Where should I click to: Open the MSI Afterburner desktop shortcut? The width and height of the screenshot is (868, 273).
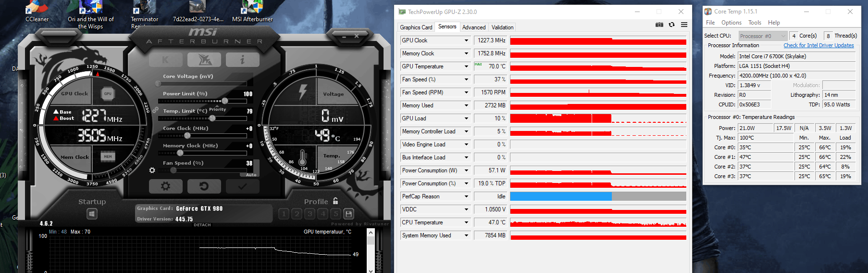tap(252, 12)
